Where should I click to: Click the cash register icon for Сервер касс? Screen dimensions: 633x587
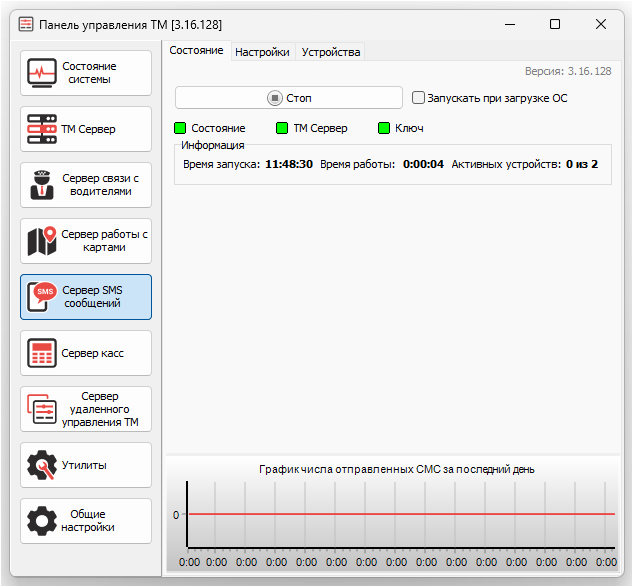tap(42, 353)
